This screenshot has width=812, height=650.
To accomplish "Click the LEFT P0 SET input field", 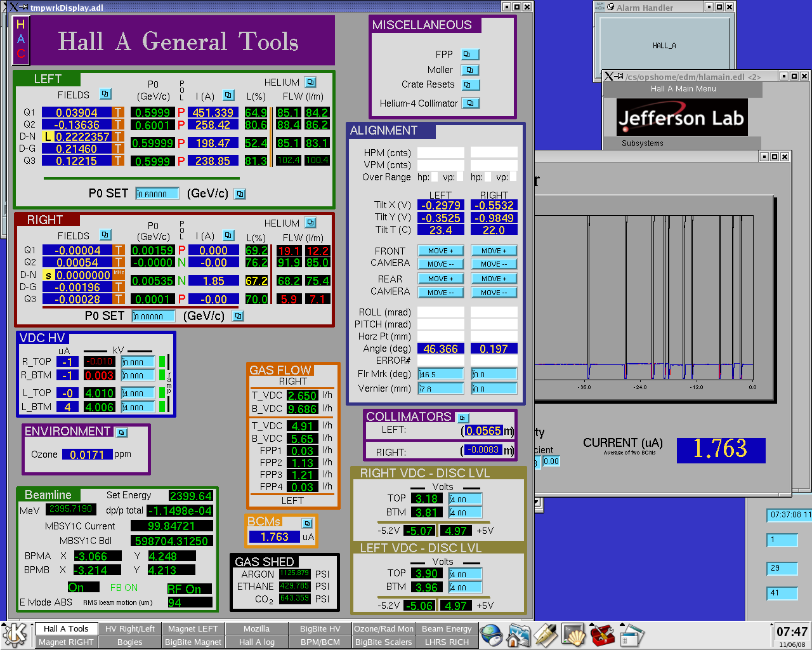I will (x=157, y=194).
